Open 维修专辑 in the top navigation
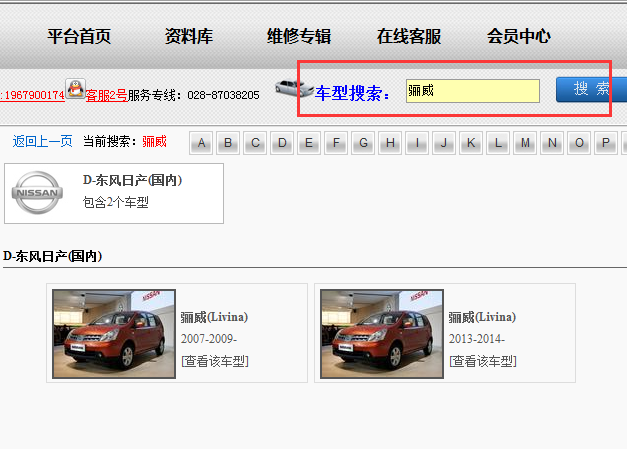The image size is (627, 449). (x=299, y=36)
